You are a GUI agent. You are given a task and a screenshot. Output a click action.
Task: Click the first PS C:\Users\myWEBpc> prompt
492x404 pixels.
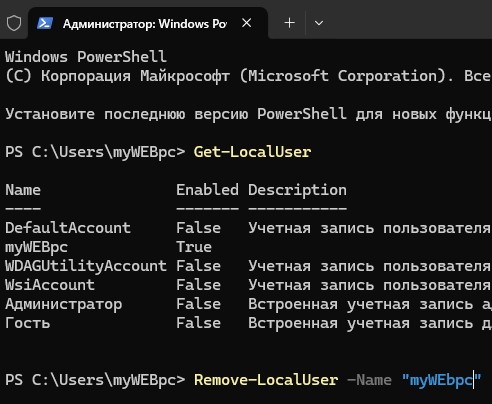tap(95, 152)
